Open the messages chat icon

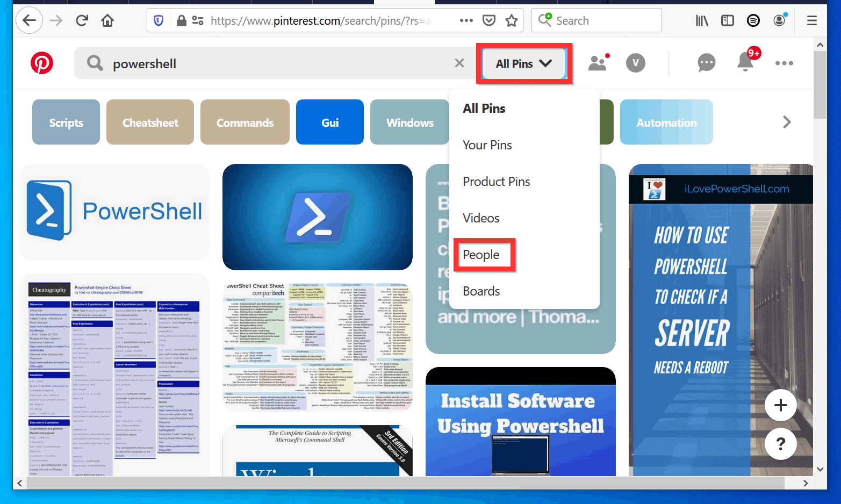pyautogui.click(x=706, y=63)
